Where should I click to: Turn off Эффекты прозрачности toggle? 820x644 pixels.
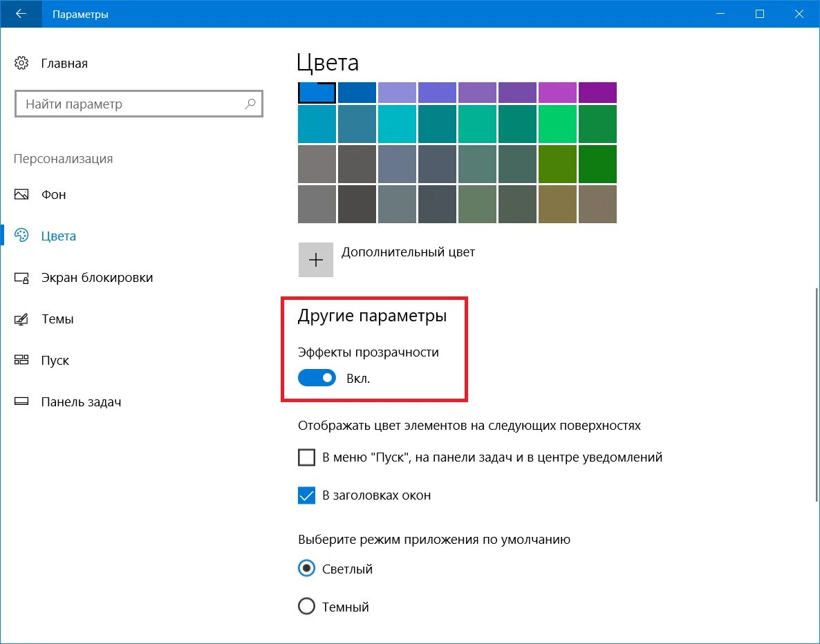click(x=317, y=378)
